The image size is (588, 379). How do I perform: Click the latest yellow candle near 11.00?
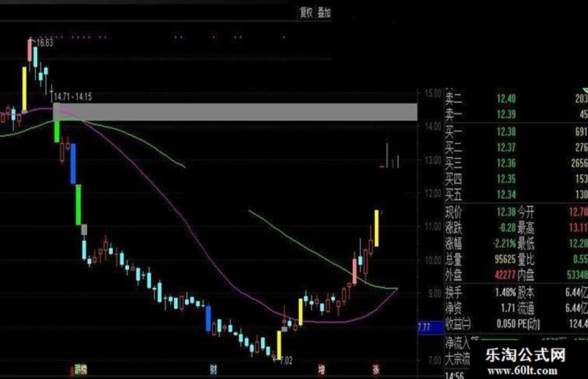[x=376, y=228]
